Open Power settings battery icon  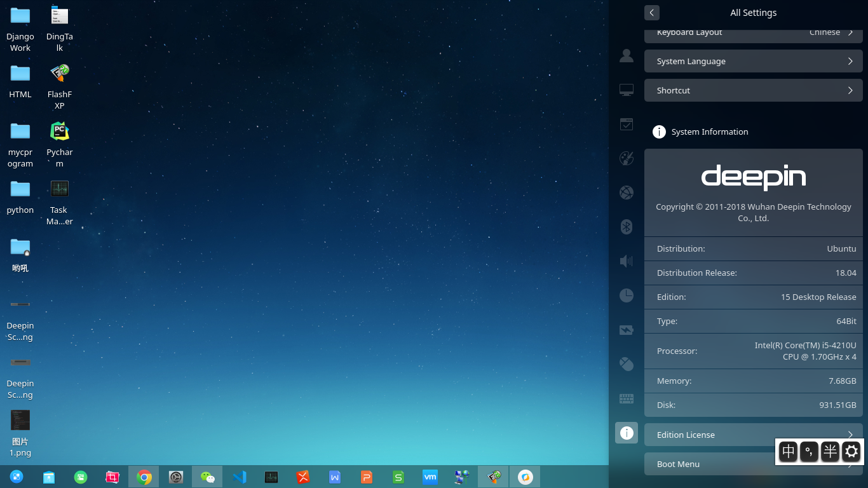coord(627,330)
